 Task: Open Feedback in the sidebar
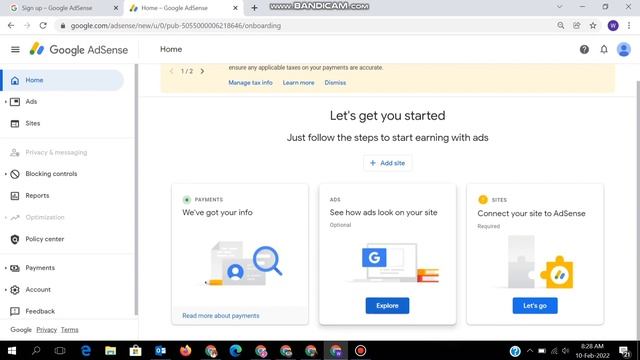pyautogui.click(x=40, y=311)
